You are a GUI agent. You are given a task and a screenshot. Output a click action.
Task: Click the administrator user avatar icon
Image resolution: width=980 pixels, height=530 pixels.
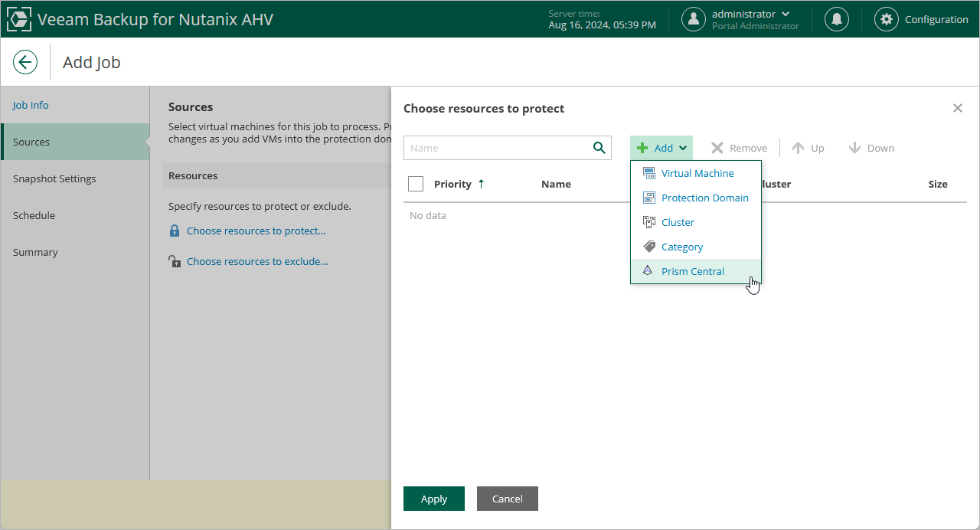click(694, 19)
